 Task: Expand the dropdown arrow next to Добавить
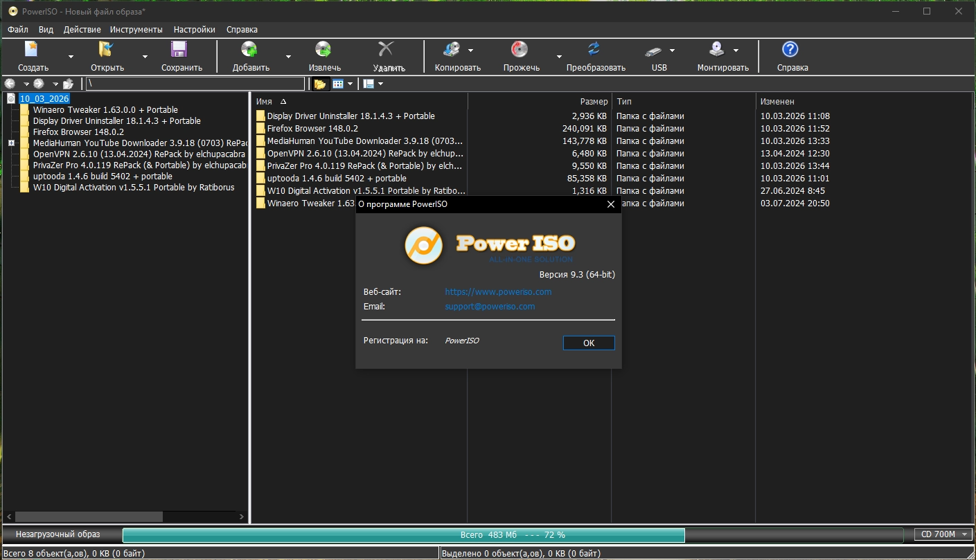[x=288, y=57]
